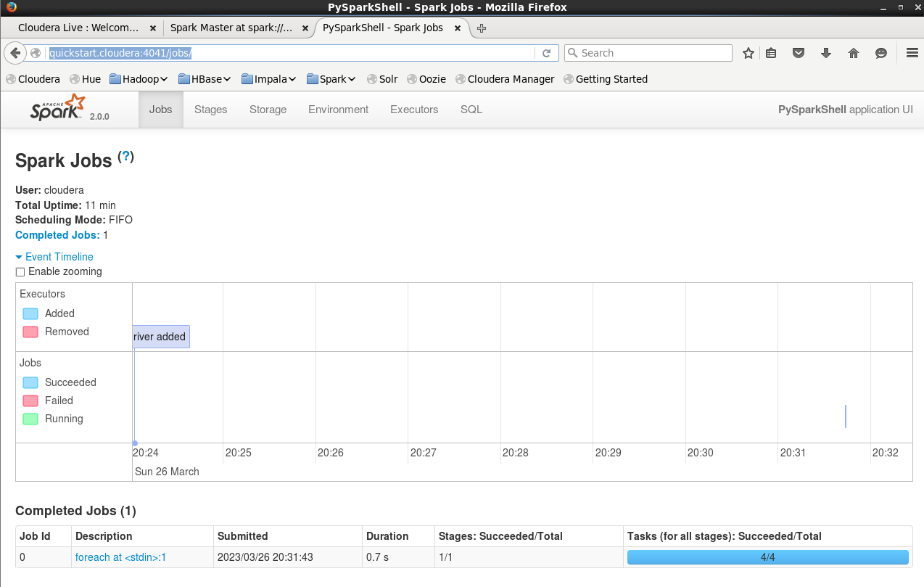Viewport: 924px width, 587px height.
Task: Bookmark this page with the star icon
Action: [x=748, y=53]
